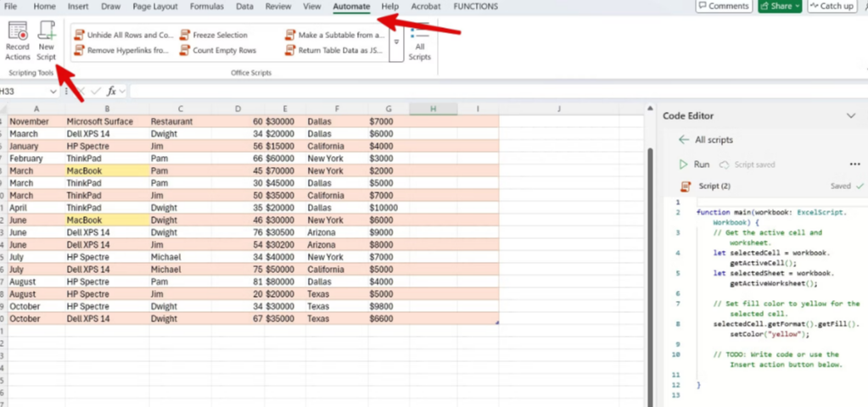
Task: Create a New Script
Action: click(x=47, y=42)
